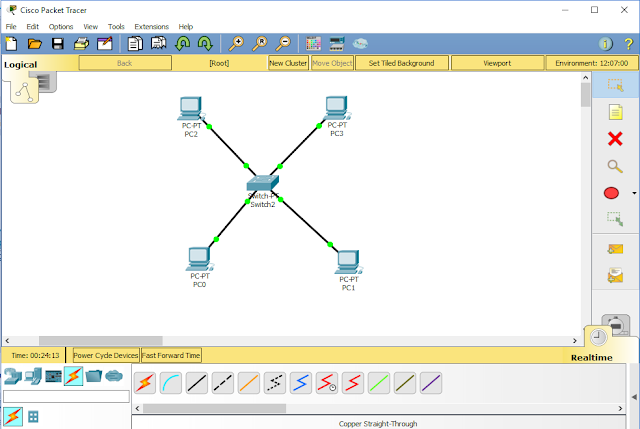Screen dimensions: 640x429
Task: Add a Simple PDU envelope
Action: (x=615, y=249)
